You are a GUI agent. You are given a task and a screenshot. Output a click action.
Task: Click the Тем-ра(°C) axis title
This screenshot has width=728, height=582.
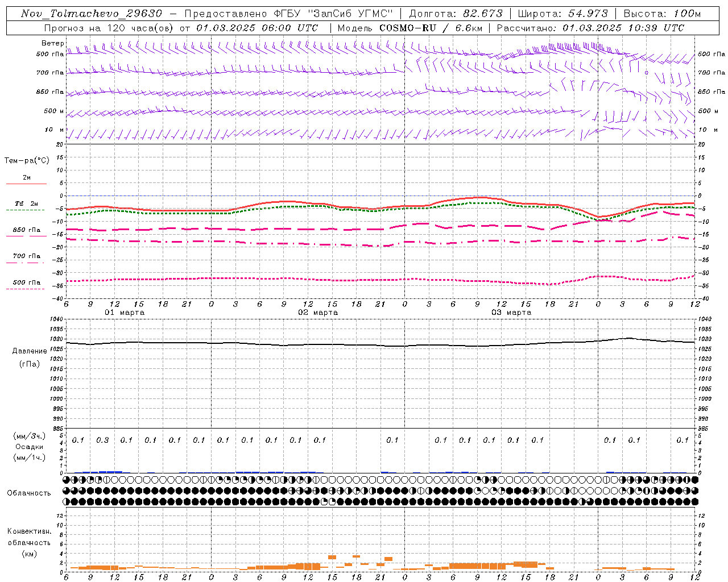pyautogui.click(x=27, y=161)
